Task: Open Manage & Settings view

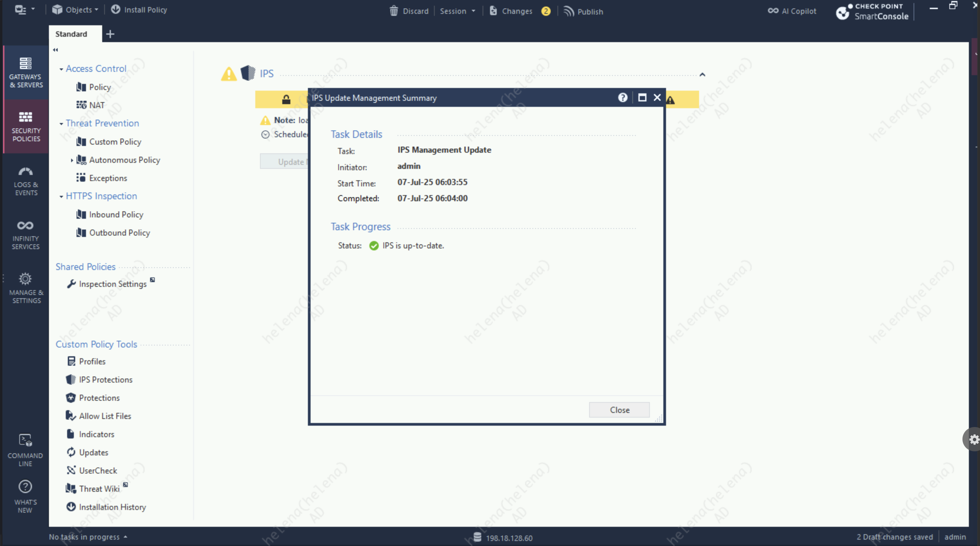Action: 26,288
